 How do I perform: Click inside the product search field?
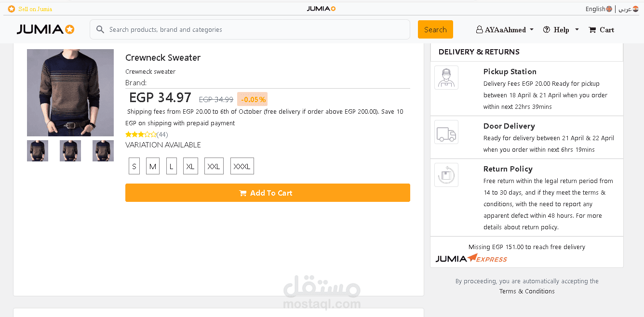(255, 30)
